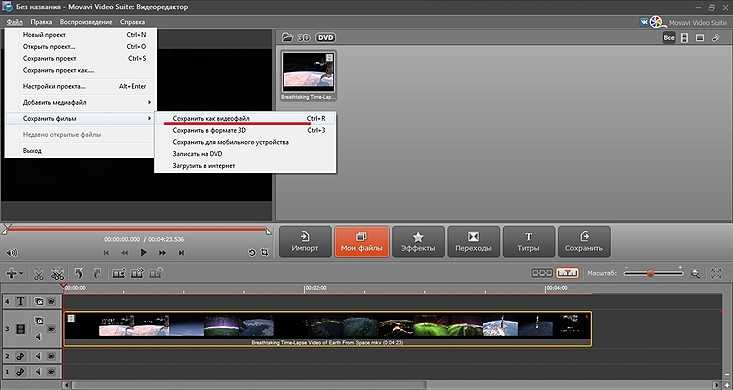Click the play button in preview controls

point(143,253)
